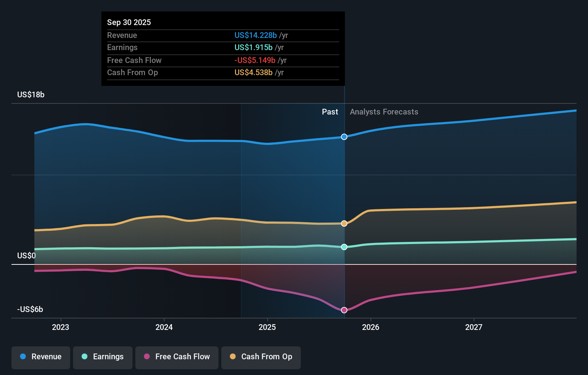Image resolution: width=588 pixels, height=375 pixels.
Task: Open the Cash From Op legend entry
Action: pos(261,357)
